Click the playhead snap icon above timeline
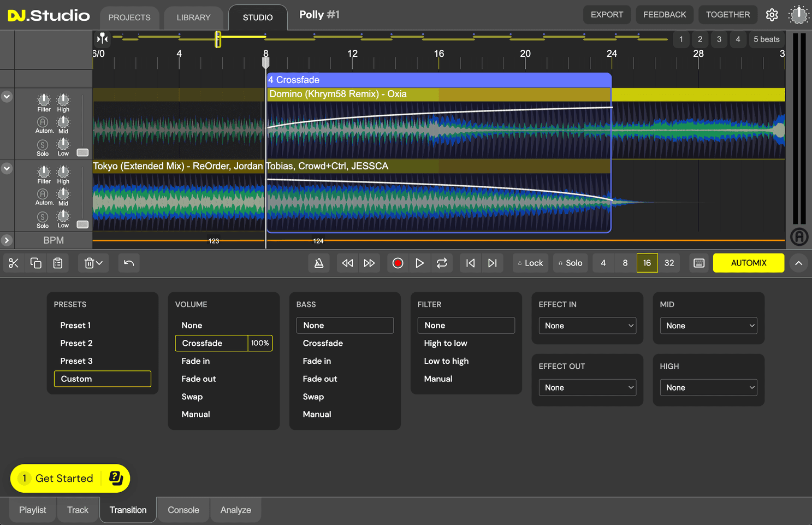The width and height of the screenshot is (812, 525). (x=102, y=39)
